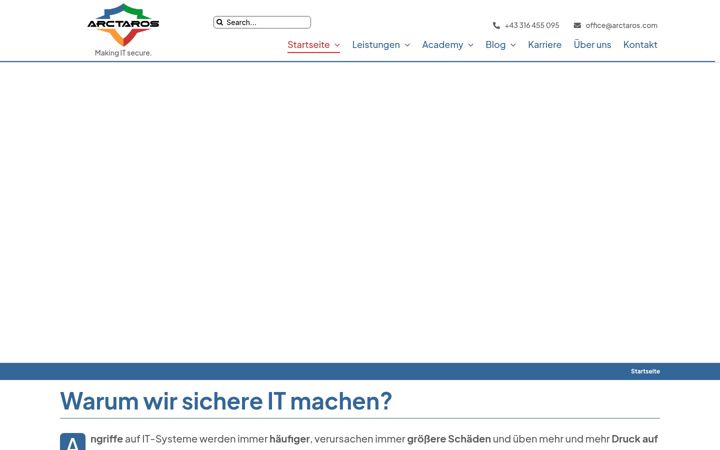The image size is (720, 450).
Task: Open the Academy menu item
Action: [x=443, y=45]
